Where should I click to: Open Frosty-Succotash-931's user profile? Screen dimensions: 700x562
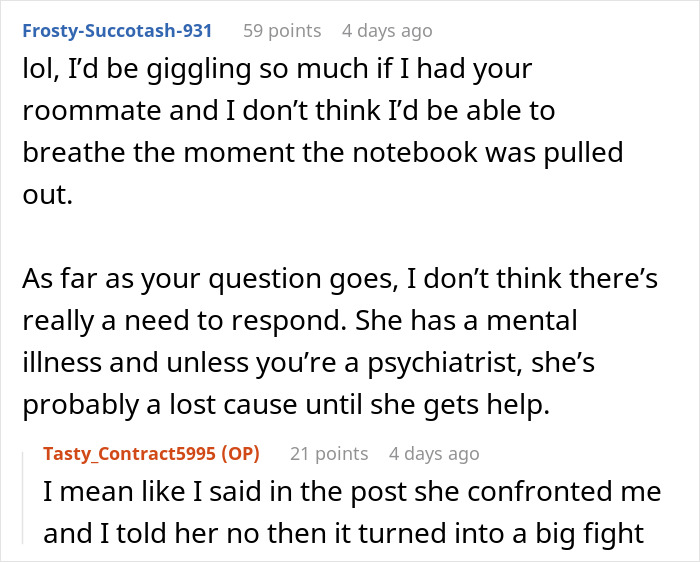pyautogui.click(x=117, y=31)
